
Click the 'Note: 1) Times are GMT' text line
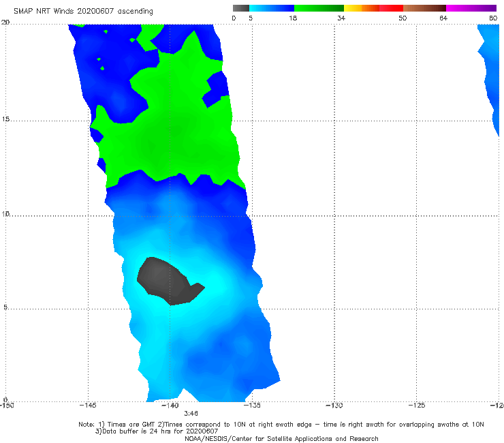281,425
